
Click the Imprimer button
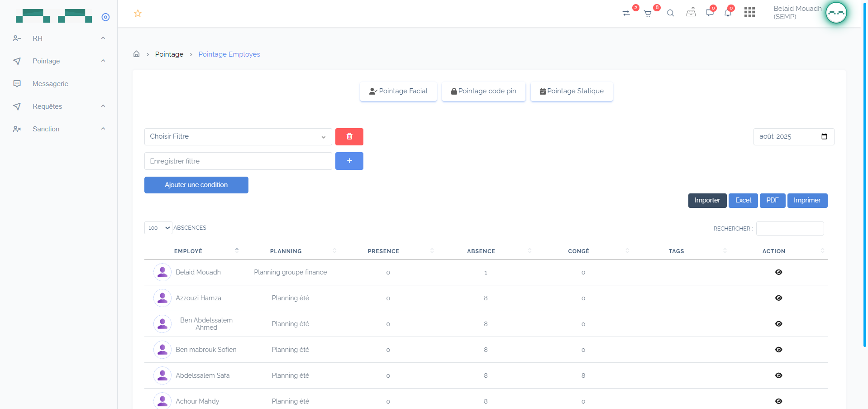[x=807, y=200]
